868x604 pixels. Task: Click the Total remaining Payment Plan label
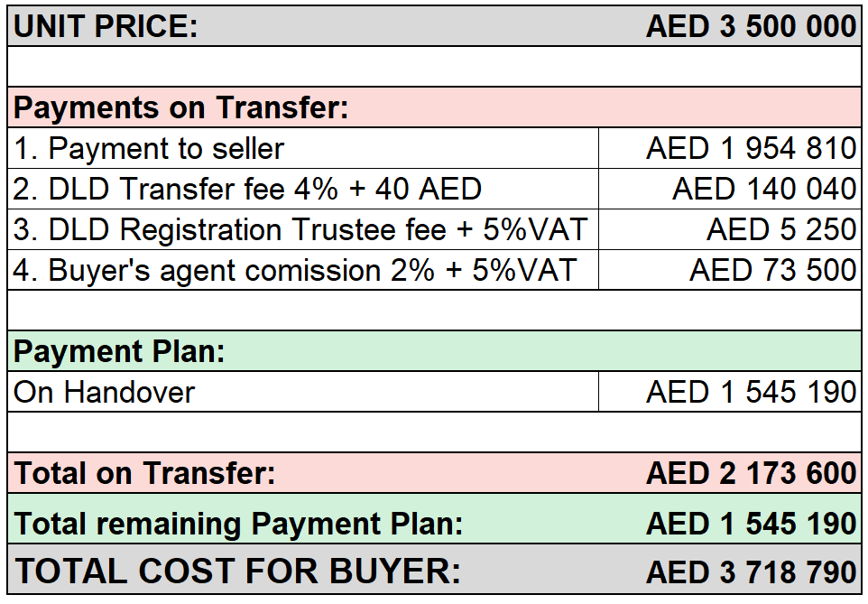point(238,524)
